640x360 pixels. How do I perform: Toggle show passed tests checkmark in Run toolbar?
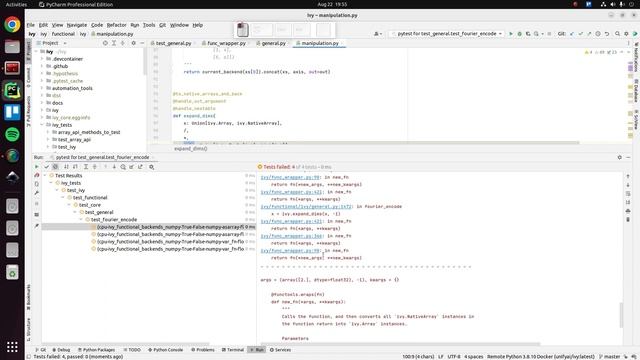(47, 167)
